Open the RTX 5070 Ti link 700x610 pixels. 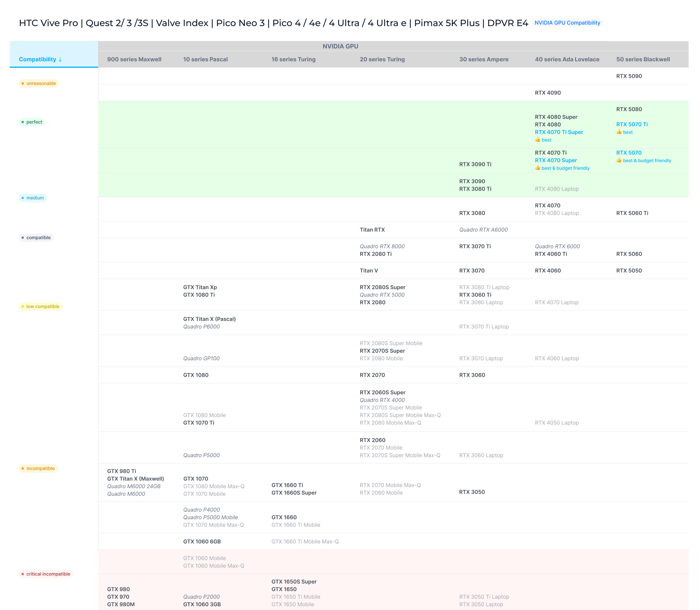[632, 124]
